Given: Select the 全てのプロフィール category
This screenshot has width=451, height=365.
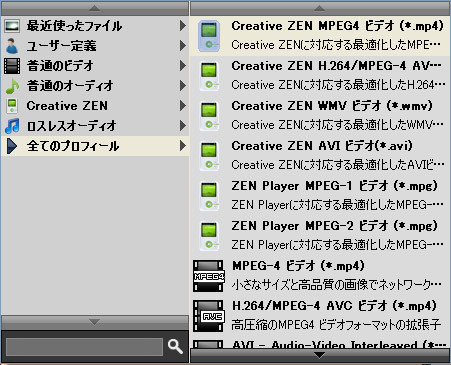Looking at the screenshot, I should [95, 146].
